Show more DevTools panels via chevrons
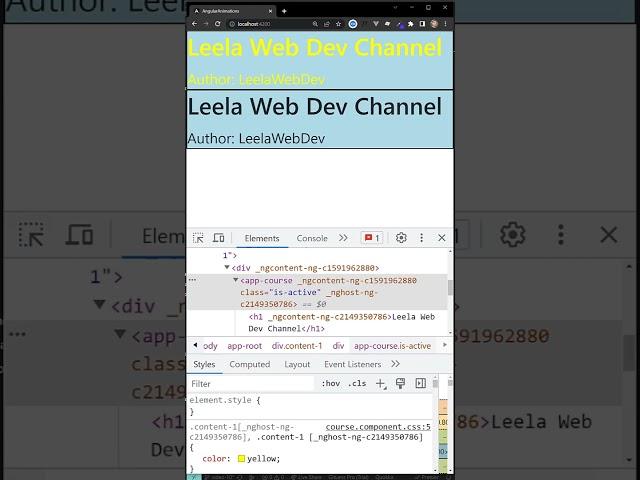 [343, 238]
